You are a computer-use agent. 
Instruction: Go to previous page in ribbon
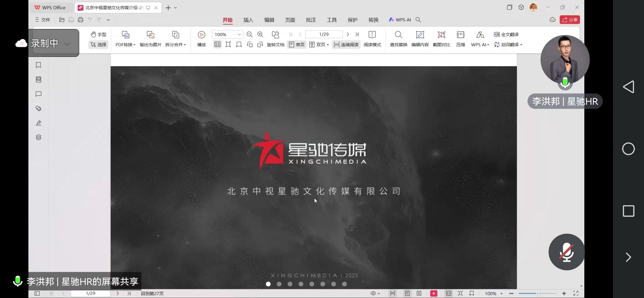point(300,35)
